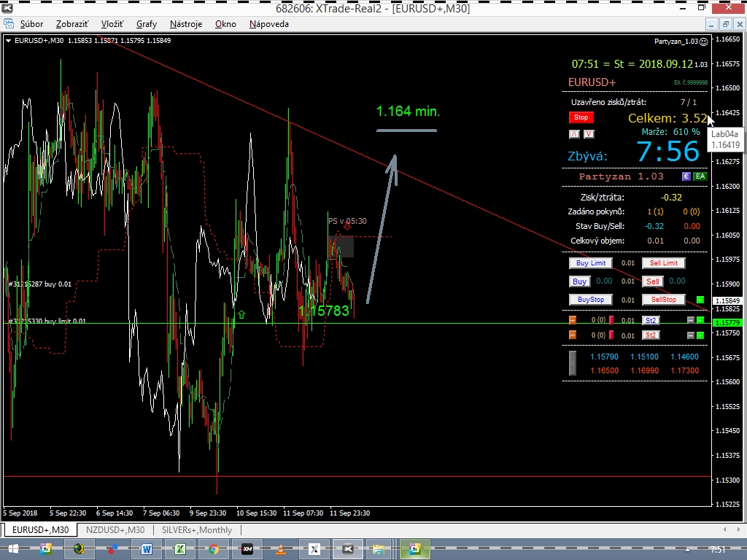Click the gray minus icon in the red St2 row
This screenshot has height=560, width=747.
pyautogui.click(x=691, y=335)
